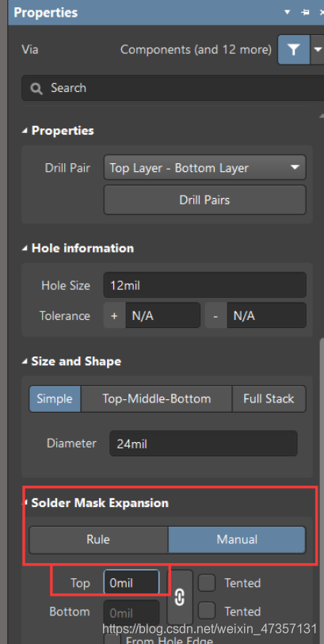Click the Drill Pairs button
This screenshot has height=644, width=324.
205,200
